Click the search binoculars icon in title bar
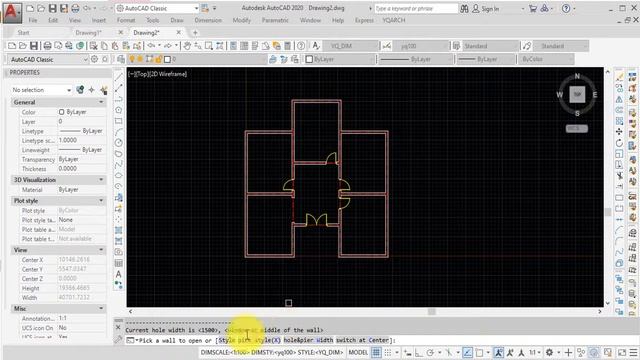Screen dimensions: 640x360 (464, 9)
